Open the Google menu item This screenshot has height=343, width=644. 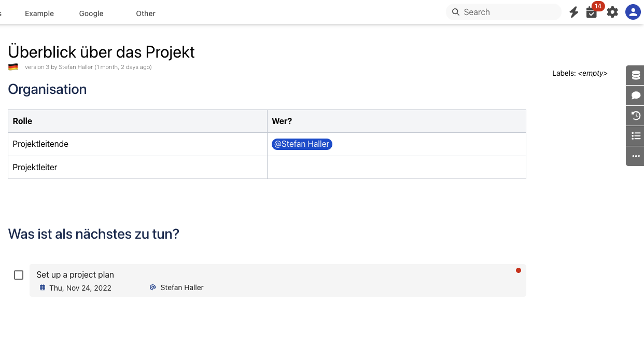(x=91, y=13)
